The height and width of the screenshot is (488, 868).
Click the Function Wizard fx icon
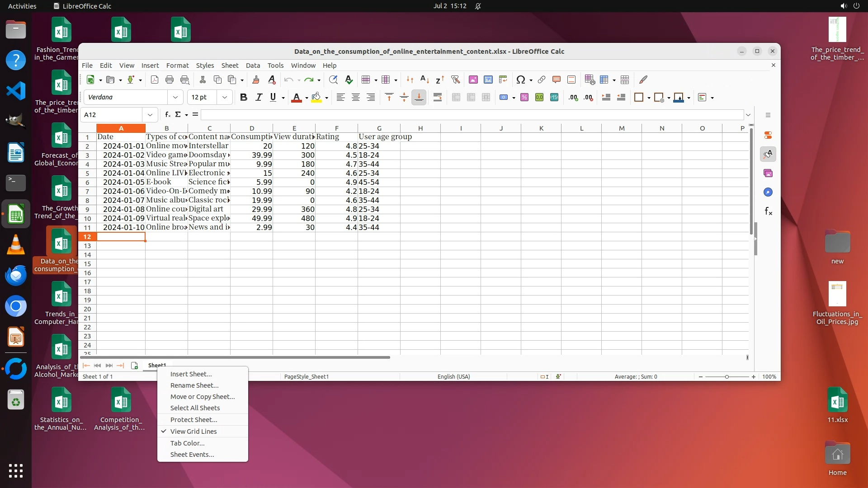(168, 115)
